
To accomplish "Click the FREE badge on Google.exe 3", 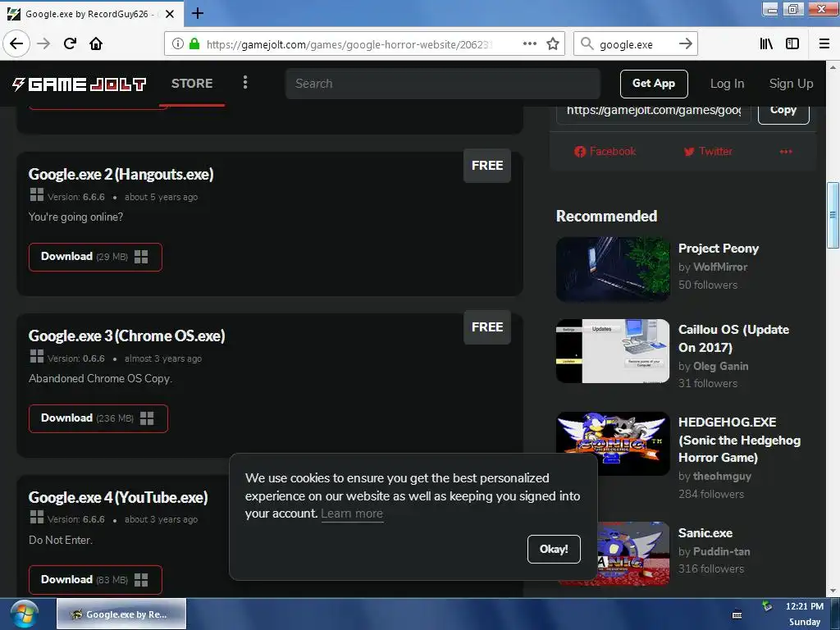I will 487,327.
